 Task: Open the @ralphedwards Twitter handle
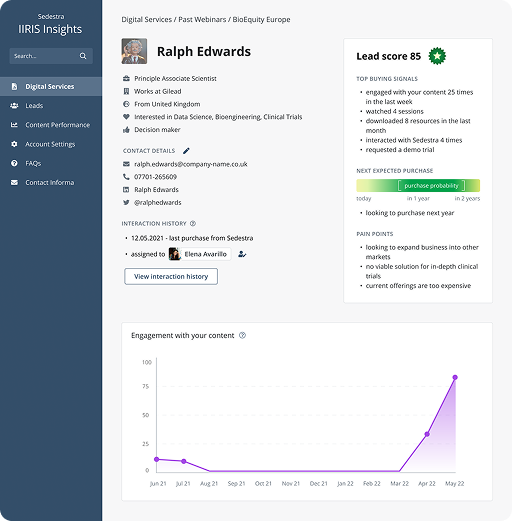pos(158,203)
